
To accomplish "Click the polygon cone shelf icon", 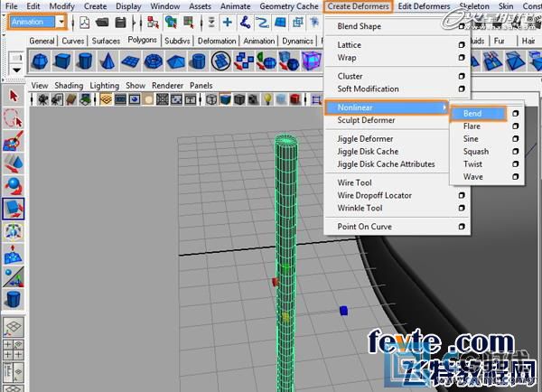I will [107, 61].
